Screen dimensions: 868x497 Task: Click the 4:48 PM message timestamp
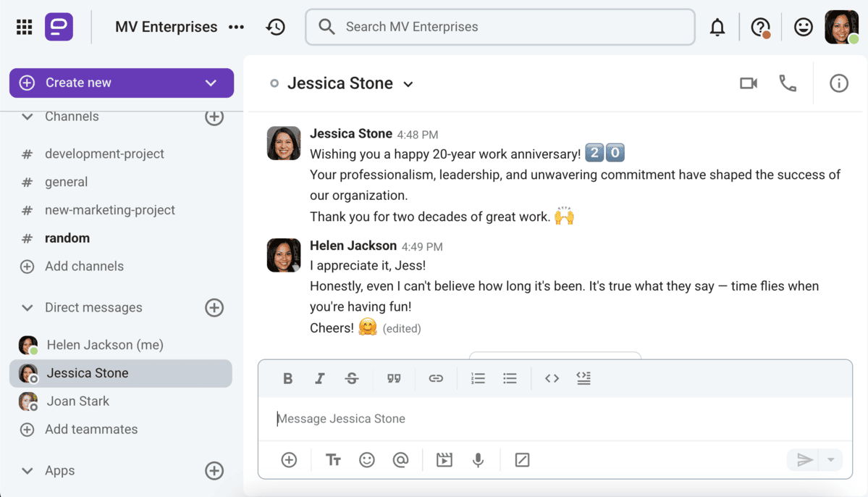click(418, 135)
